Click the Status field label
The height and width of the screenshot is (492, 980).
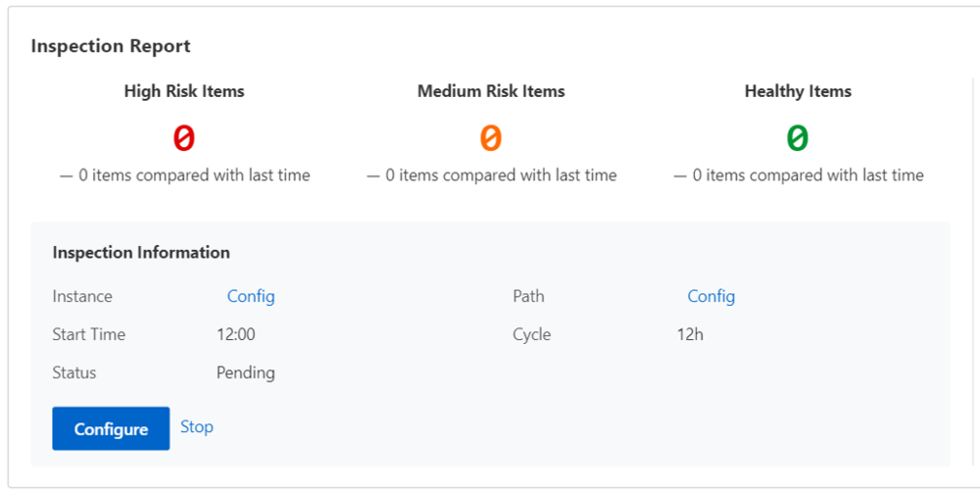(74, 372)
